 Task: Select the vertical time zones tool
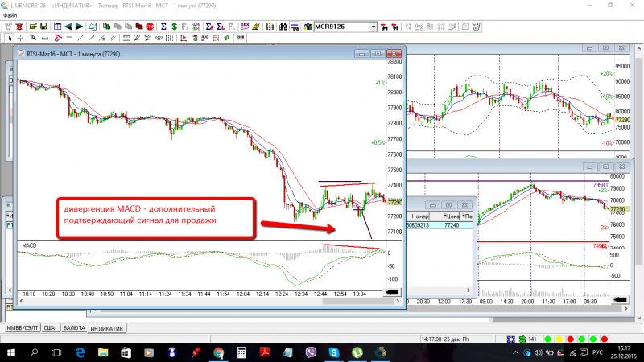click(169, 38)
